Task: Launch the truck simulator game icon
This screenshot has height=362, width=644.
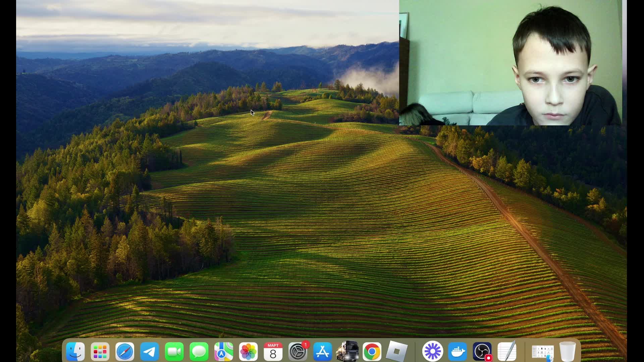Action: (347, 352)
